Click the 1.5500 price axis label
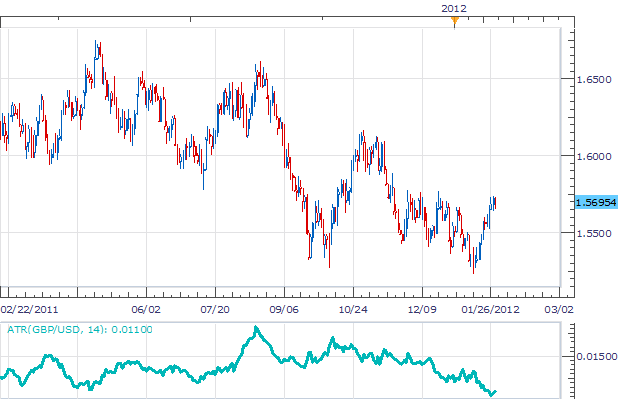 594,233
